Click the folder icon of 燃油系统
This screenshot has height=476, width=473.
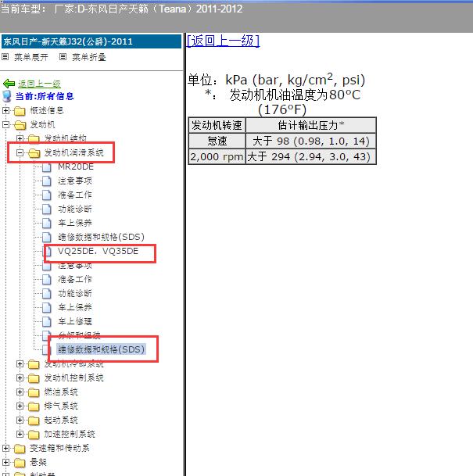34,392
